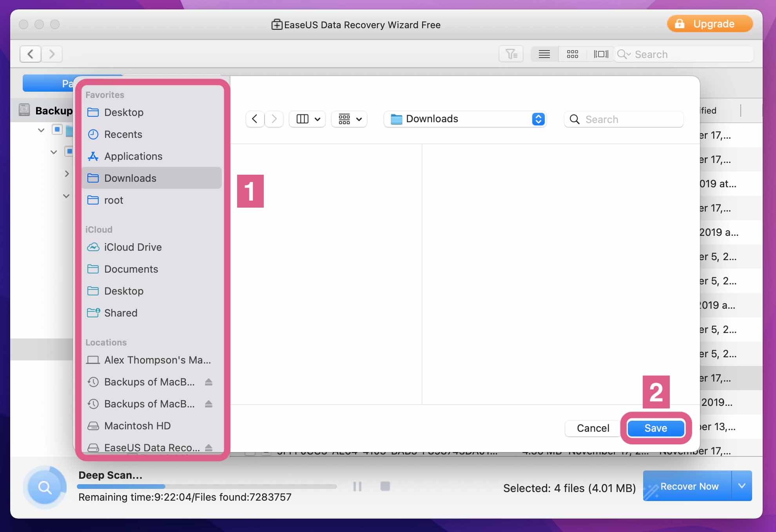This screenshot has width=776, height=532.
Task: Open iCloud Drive in sidebar
Action: pyautogui.click(x=152, y=247)
